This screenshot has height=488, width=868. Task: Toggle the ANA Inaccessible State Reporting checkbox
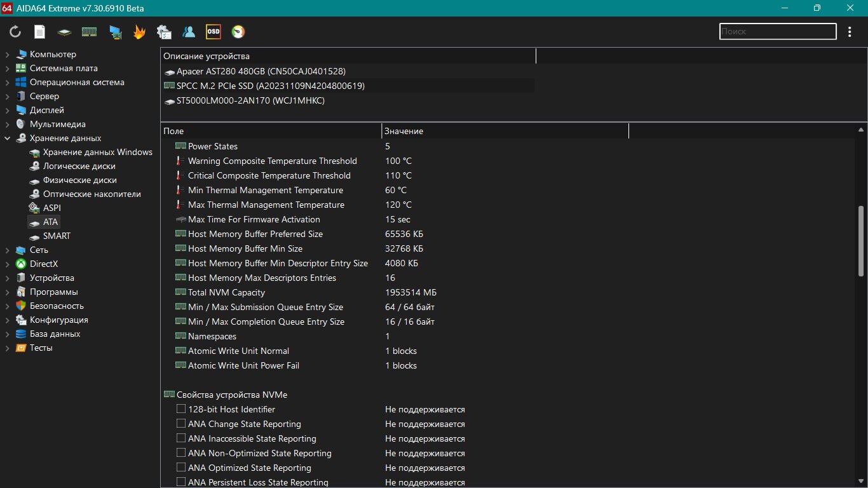point(181,438)
